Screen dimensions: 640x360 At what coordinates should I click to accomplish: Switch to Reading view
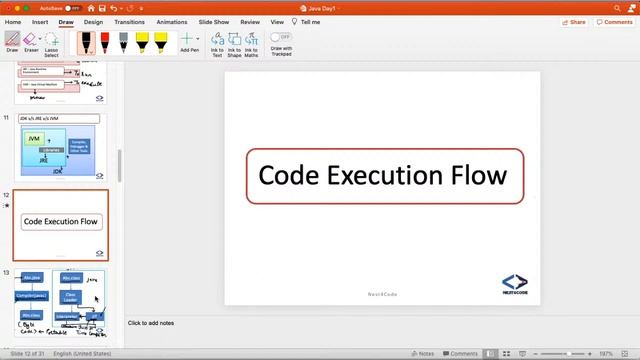click(522, 353)
